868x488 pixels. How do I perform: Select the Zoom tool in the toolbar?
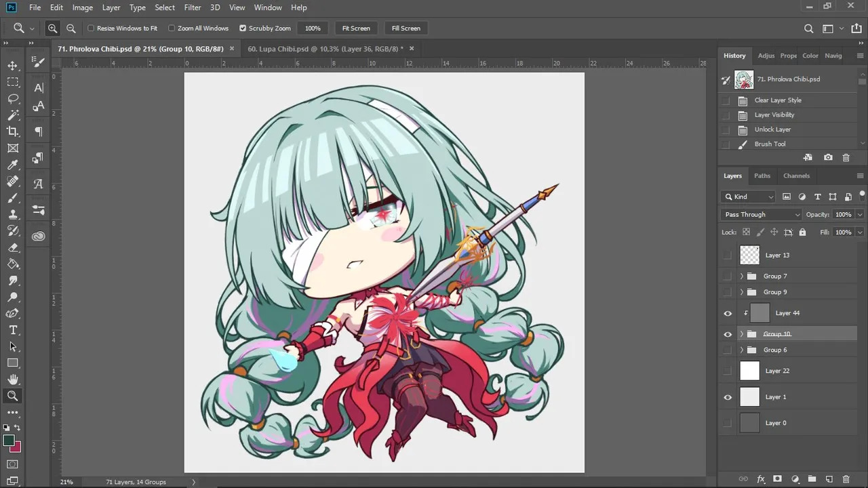[13, 396]
